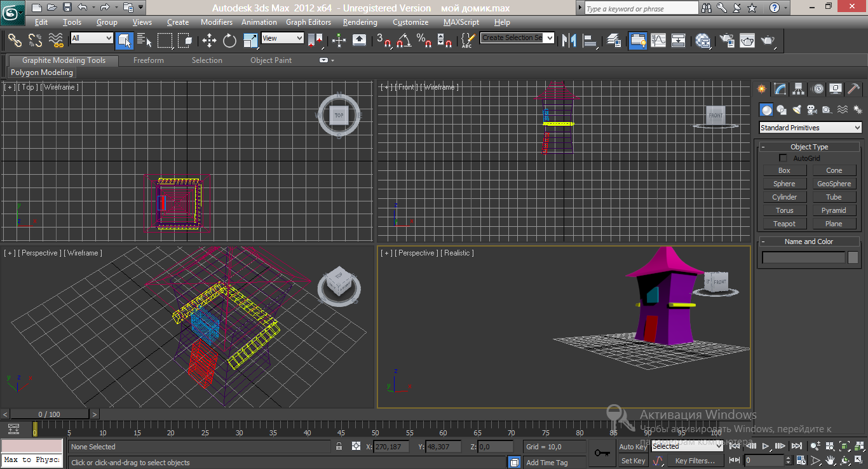Switch to the Object Paint tab

click(x=271, y=60)
